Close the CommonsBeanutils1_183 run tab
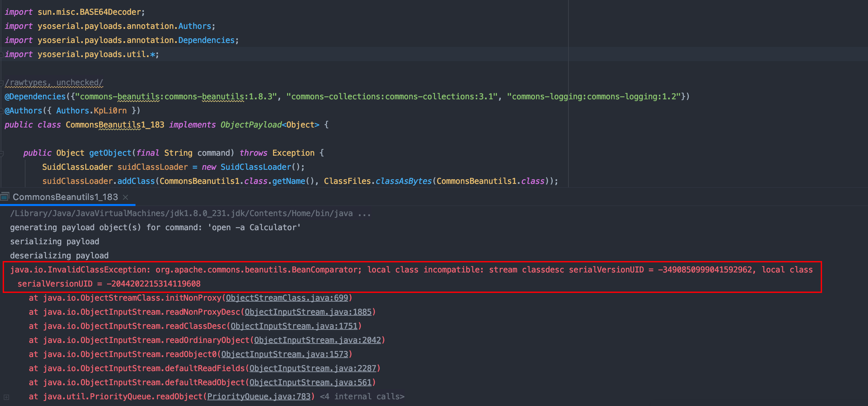Image resolution: width=868 pixels, height=406 pixels. tap(125, 197)
